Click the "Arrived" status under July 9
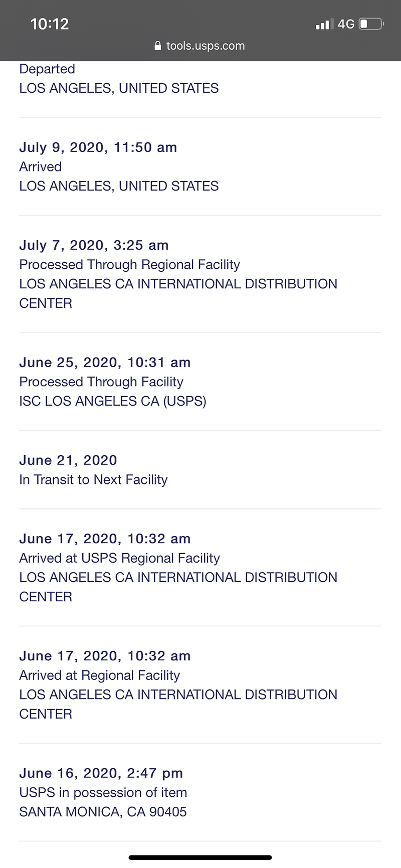This screenshot has width=401, height=868. (x=41, y=167)
